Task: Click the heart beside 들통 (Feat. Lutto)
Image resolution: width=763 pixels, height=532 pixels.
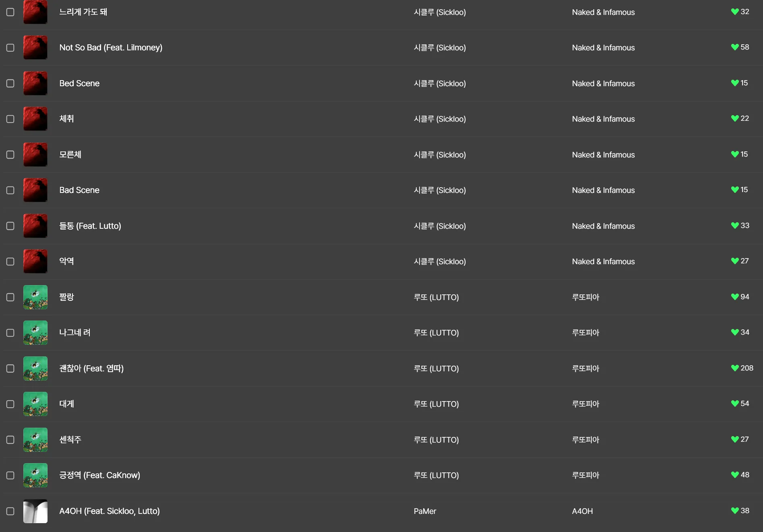Action: click(x=735, y=226)
